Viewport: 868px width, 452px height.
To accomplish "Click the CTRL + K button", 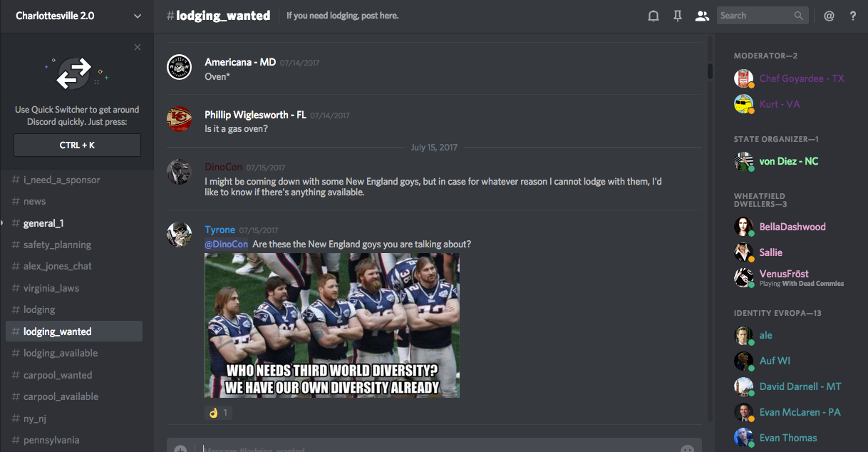I will tap(77, 145).
